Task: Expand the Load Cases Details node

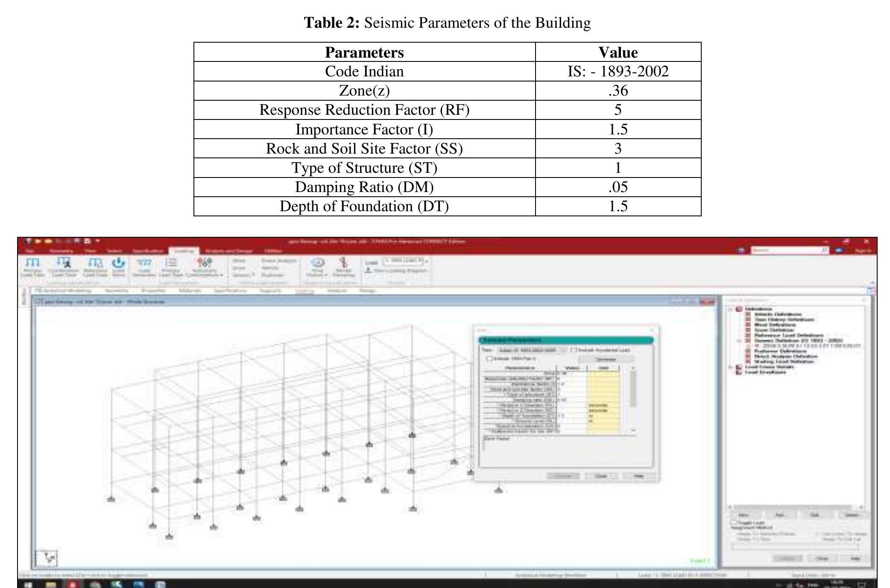Action: pyautogui.click(x=731, y=367)
